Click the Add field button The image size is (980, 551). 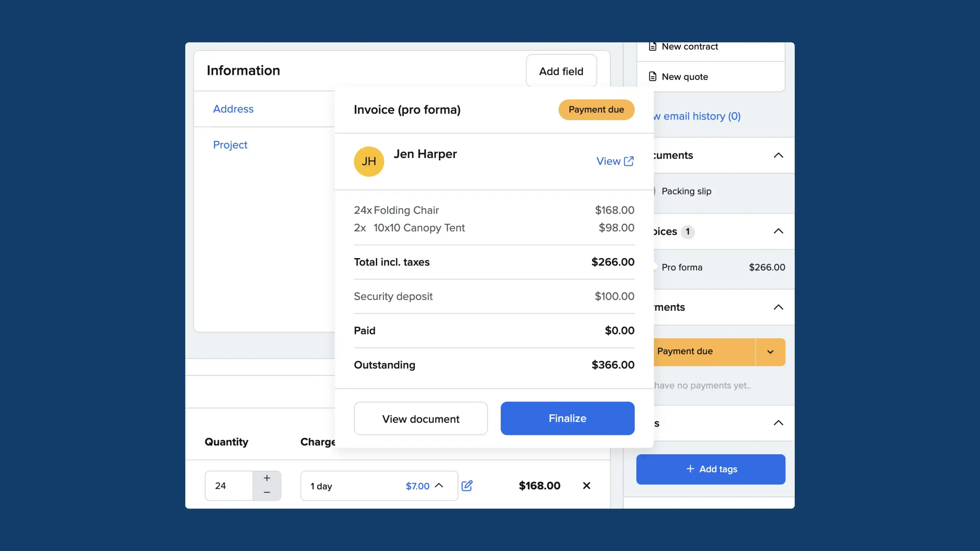[561, 71]
